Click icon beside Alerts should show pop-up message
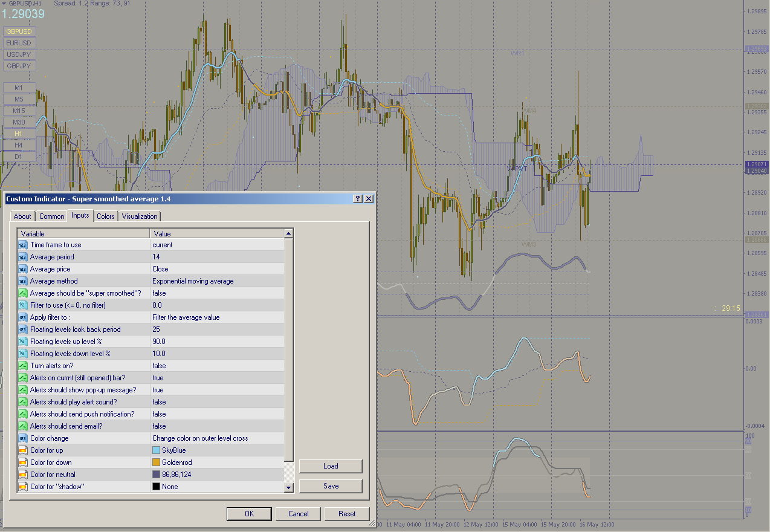This screenshot has width=770, height=532. (x=23, y=390)
